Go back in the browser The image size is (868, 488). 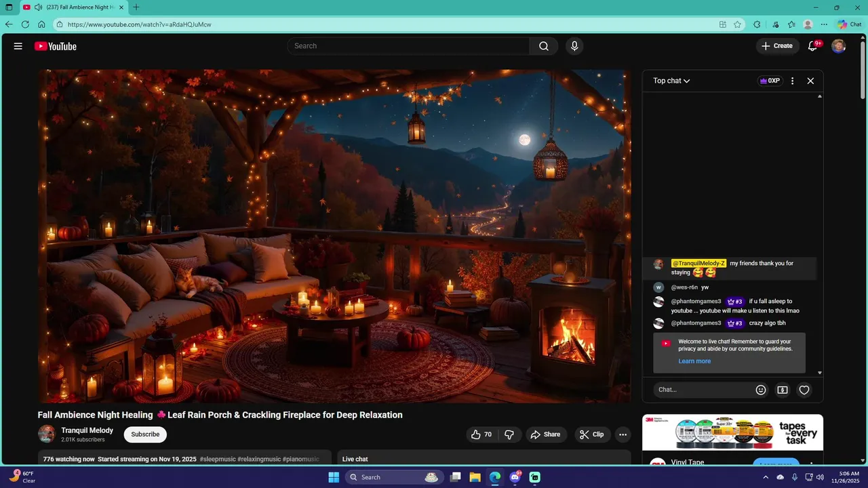click(x=9, y=24)
